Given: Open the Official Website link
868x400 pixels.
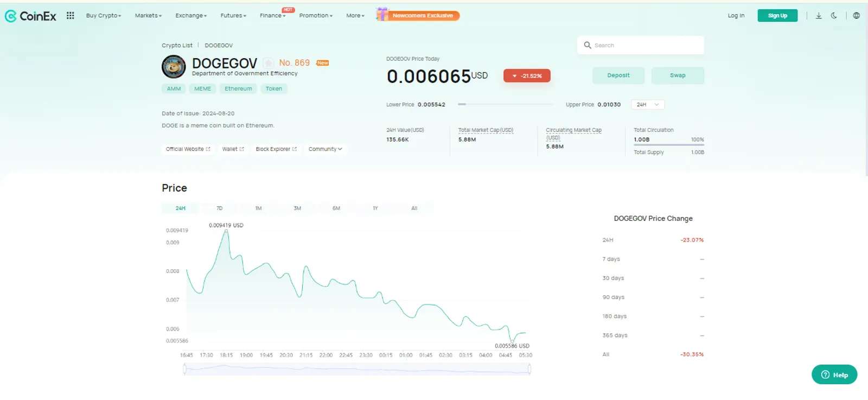Looking at the screenshot, I should [188, 149].
